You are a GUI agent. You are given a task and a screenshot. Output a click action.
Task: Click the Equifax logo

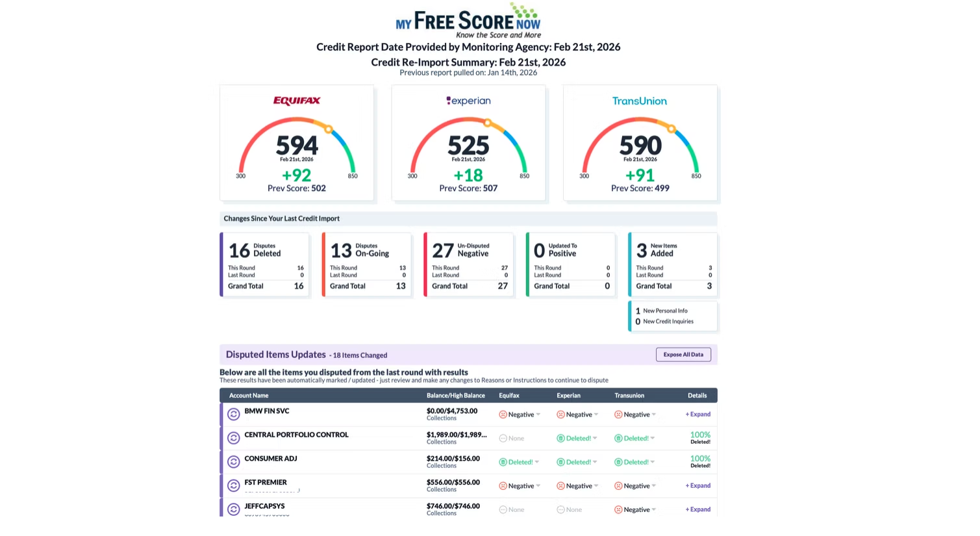[297, 101]
